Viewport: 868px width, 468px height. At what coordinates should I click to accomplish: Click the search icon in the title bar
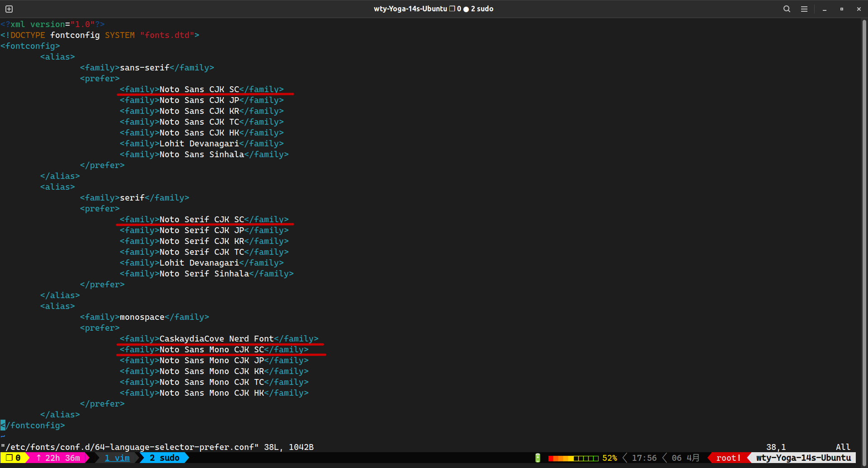click(787, 9)
